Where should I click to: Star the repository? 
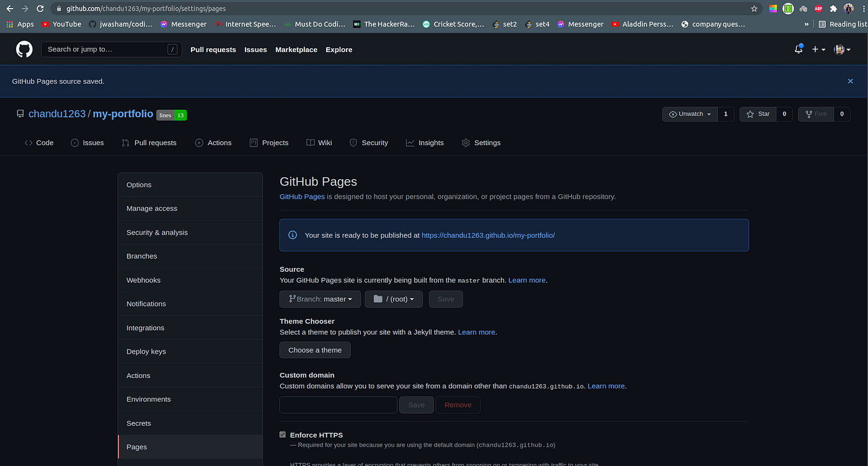point(758,114)
